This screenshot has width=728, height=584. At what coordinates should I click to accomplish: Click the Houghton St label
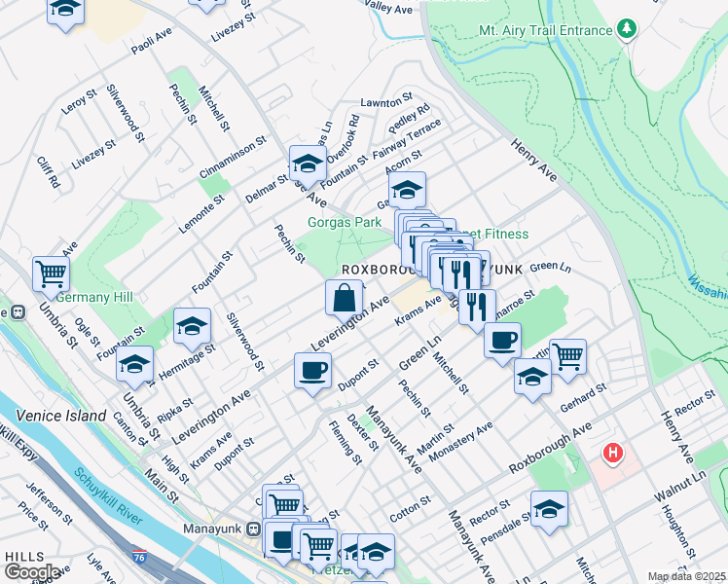[x=678, y=532]
